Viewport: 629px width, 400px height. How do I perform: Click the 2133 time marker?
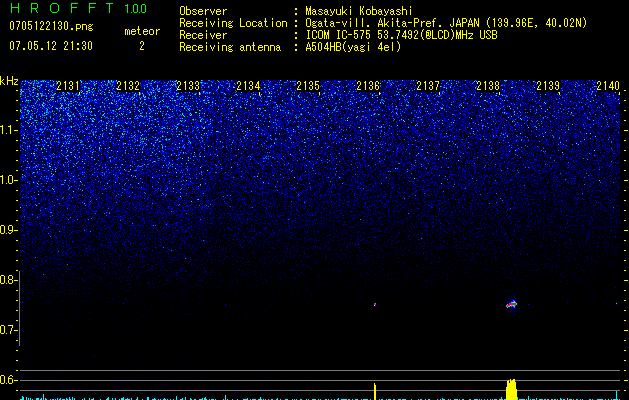pyautogui.click(x=188, y=86)
